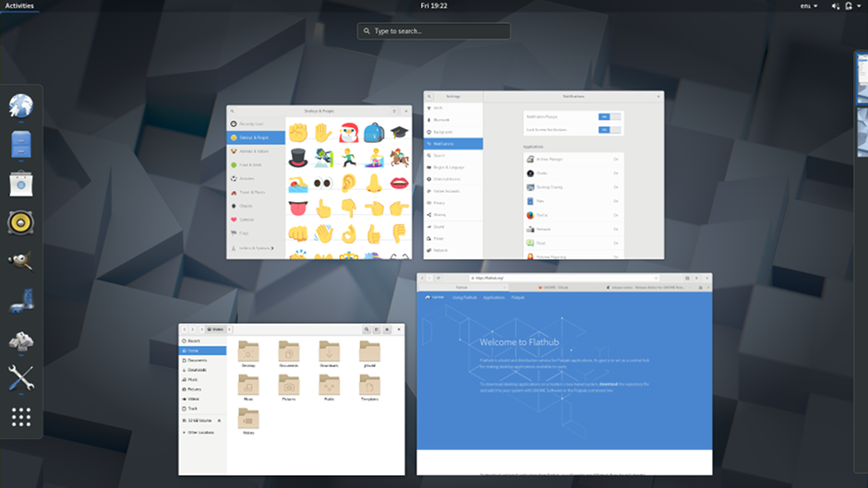Pick the red lips emoji
The width and height of the screenshot is (868, 488).
click(x=399, y=184)
